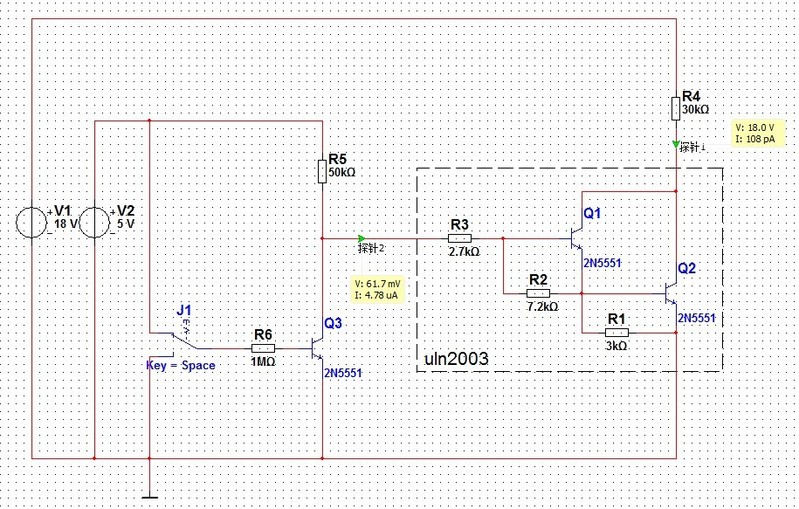Click transistor Q2 symbol

pos(671,293)
